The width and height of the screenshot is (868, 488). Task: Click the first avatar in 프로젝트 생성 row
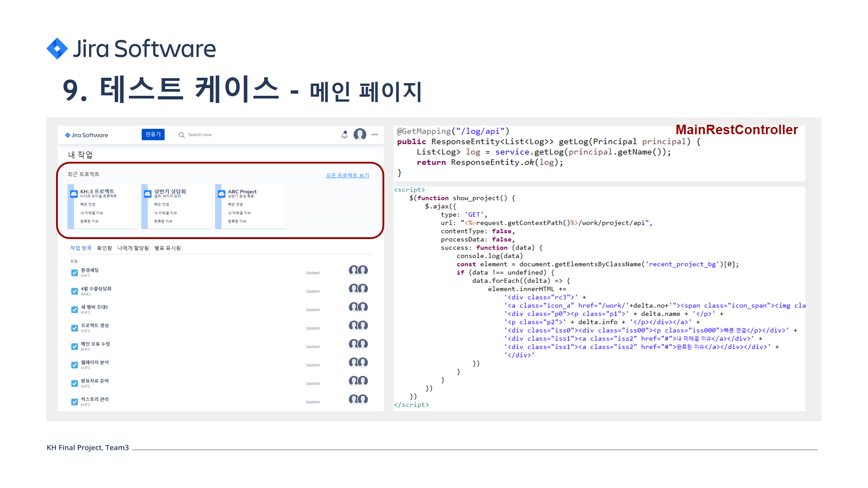click(354, 326)
